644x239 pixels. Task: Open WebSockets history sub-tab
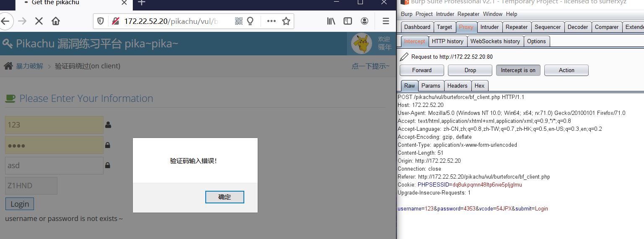(495, 41)
